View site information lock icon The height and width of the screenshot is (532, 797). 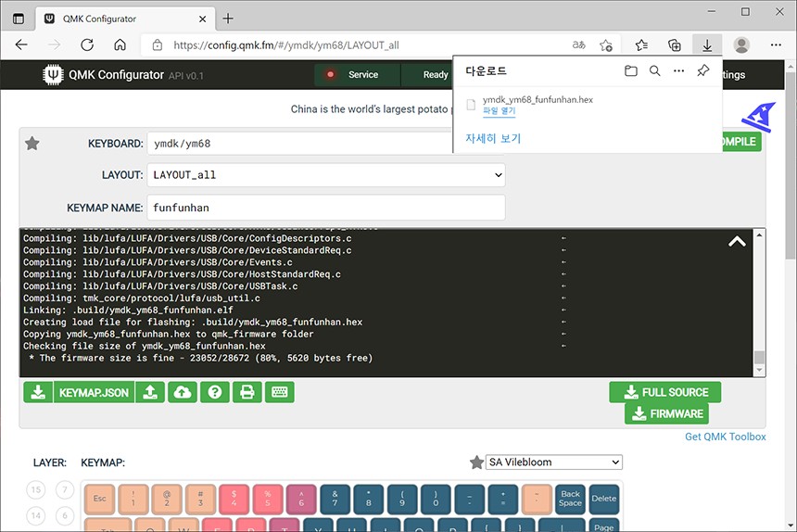tap(158, 45)
